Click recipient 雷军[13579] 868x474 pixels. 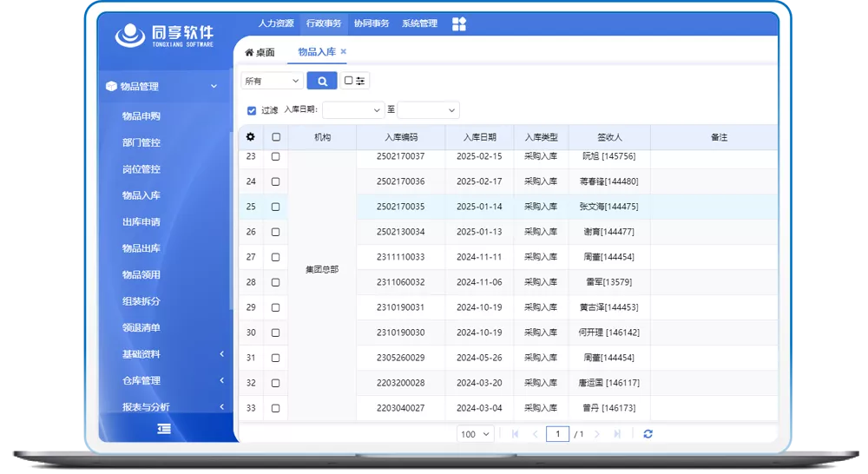click(x=609, y=282)
